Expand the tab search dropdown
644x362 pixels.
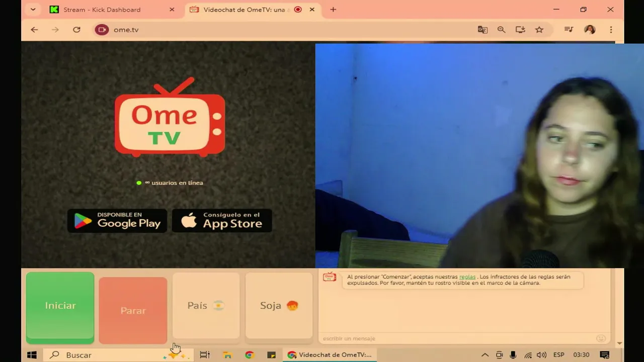coord(33,10)
